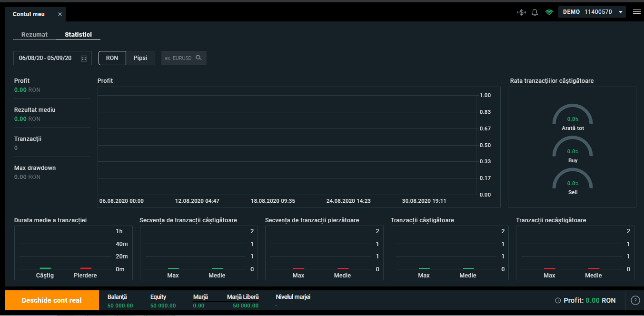
Task: Open the hamburger menu in the top right
Action: [x=637, y=12]
